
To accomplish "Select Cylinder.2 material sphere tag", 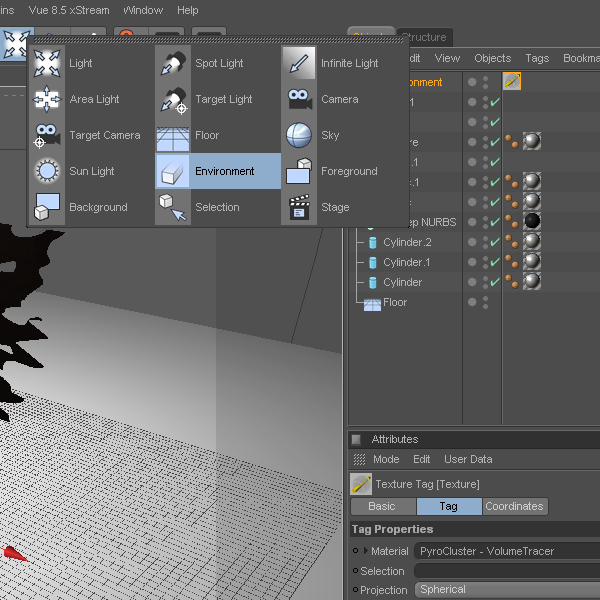I will pos(532,241).
